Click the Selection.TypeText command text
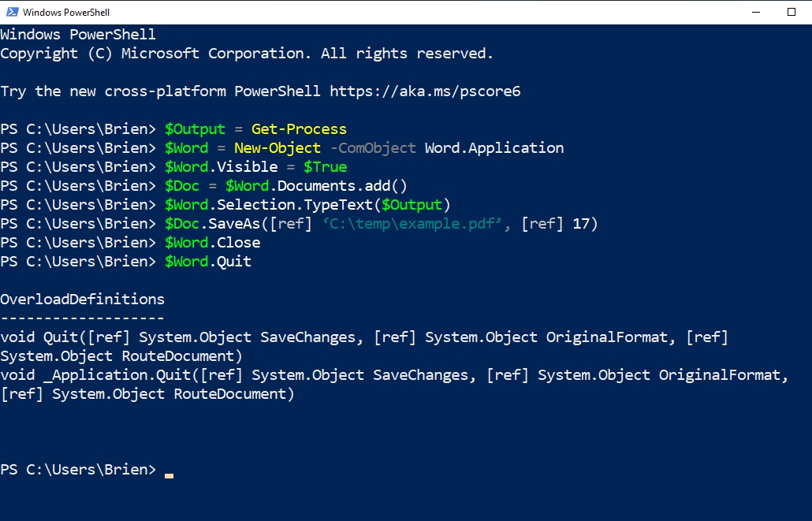Image resolution: width=812 pixels, height=521 pixels. click(295, 205)
